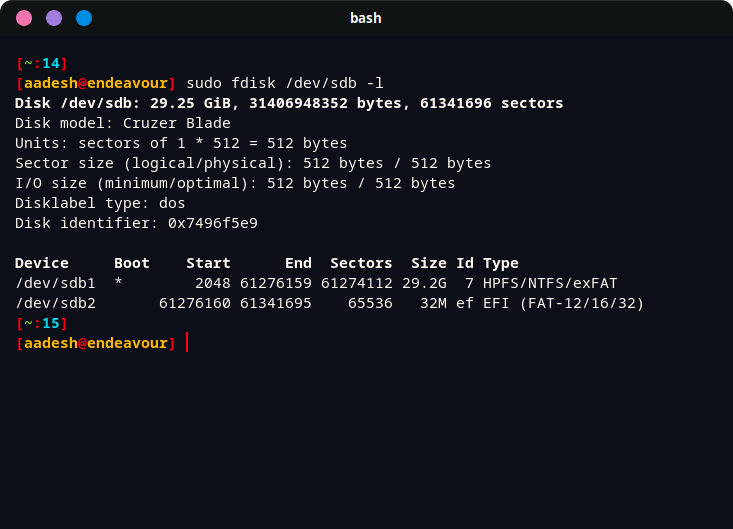Click the 'Device' column header
Screen dimensions: 733x529
[x=42, y=263]
